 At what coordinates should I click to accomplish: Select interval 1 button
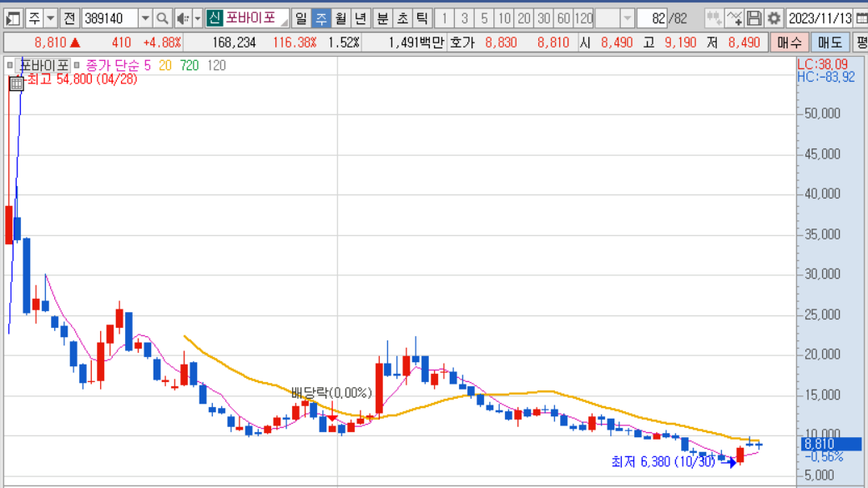click(444, 19)
